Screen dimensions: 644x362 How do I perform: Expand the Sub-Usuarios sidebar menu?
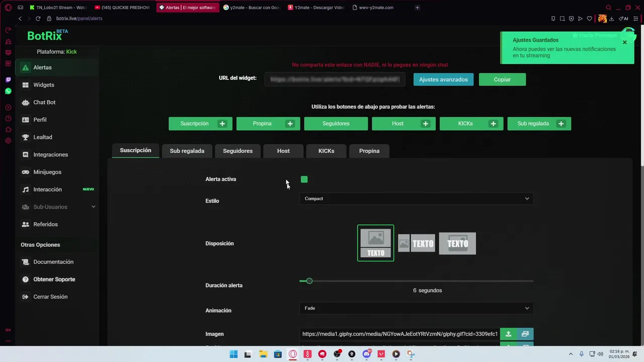coord(57,207)
